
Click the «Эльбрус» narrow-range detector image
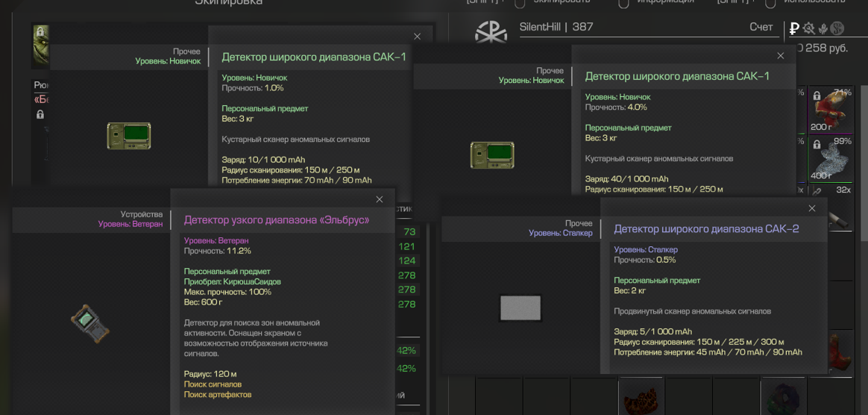90,322
